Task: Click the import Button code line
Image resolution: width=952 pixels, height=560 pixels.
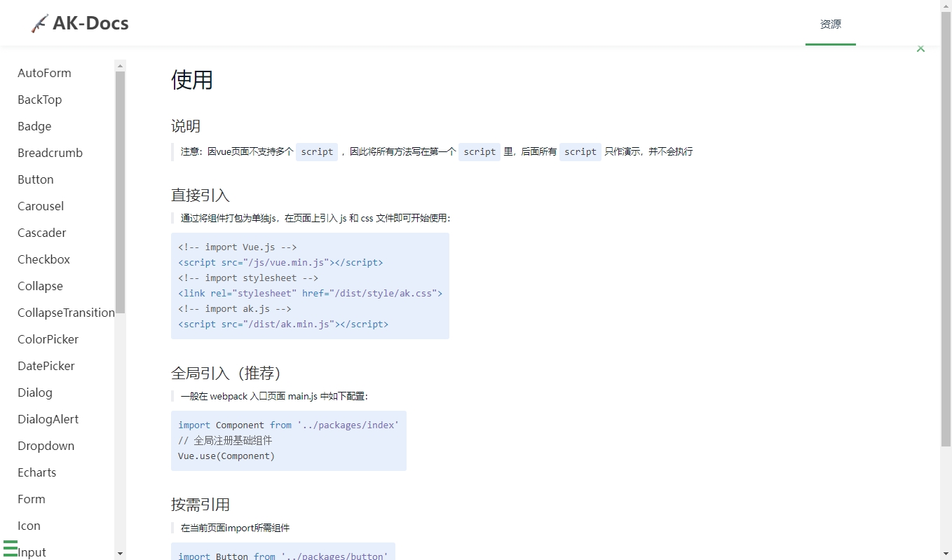Action: pyautogui.click(x=283, y=556)
